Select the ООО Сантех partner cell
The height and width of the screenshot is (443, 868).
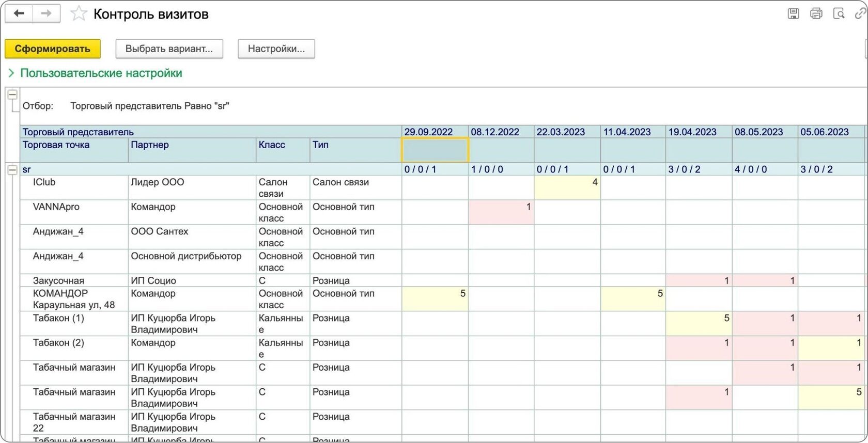(x=192, y=237)
